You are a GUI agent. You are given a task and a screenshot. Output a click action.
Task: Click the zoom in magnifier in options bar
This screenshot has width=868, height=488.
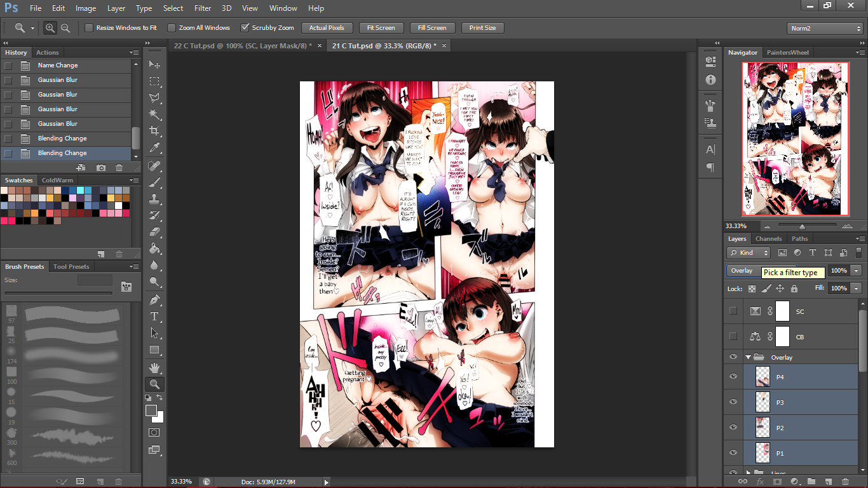pyautogui.click(x=50, y=28)
